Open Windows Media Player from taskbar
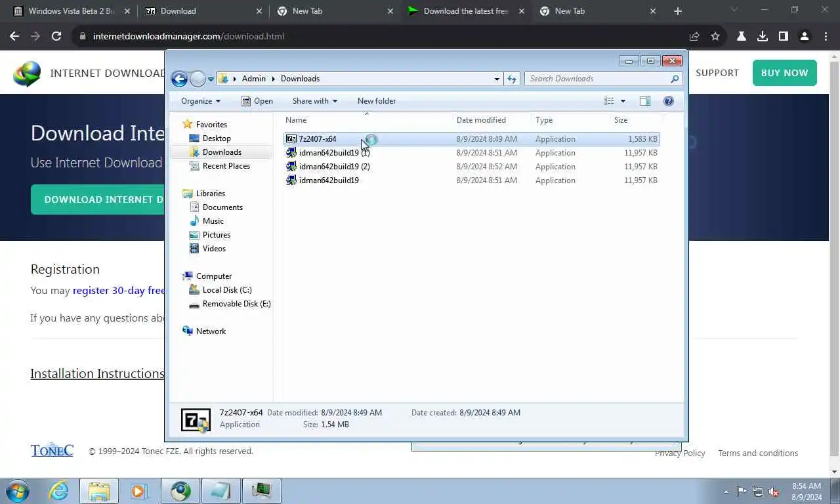This screenshot has width=840, height=504. click(x=139, y=491)
